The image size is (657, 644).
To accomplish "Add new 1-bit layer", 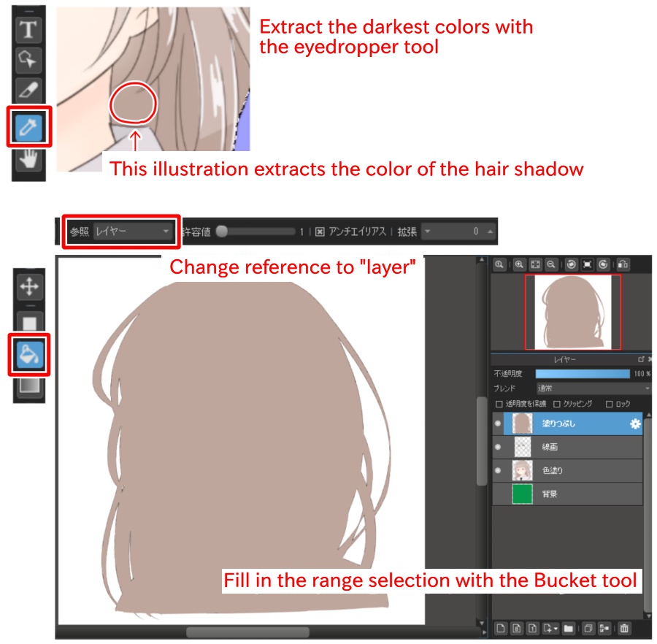I will tap(533, 628).
